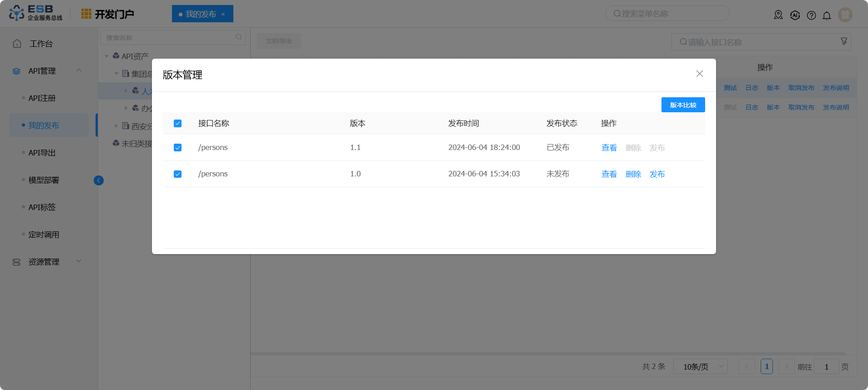Viewport: 868px width, 390px height.
Task: Click the 搜索菜单名称 search field
Action: click(667, 14)
